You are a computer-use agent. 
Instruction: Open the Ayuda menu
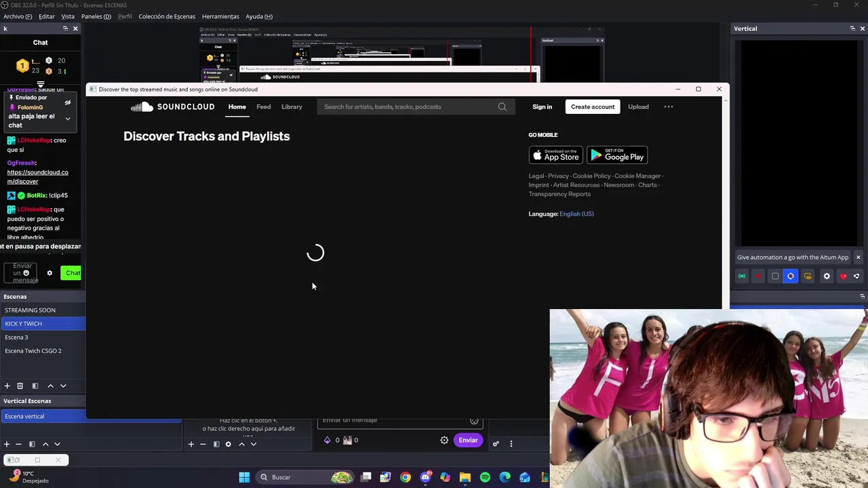coord(259,16)
